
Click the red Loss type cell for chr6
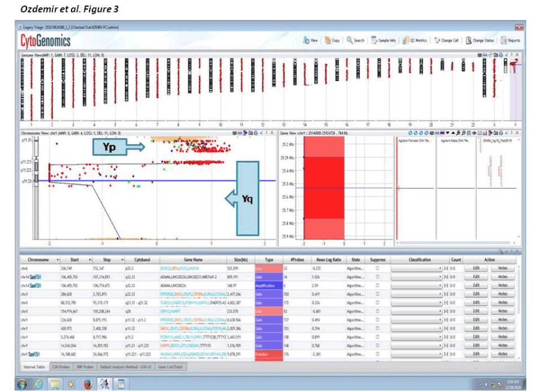[x=263, y=268]
